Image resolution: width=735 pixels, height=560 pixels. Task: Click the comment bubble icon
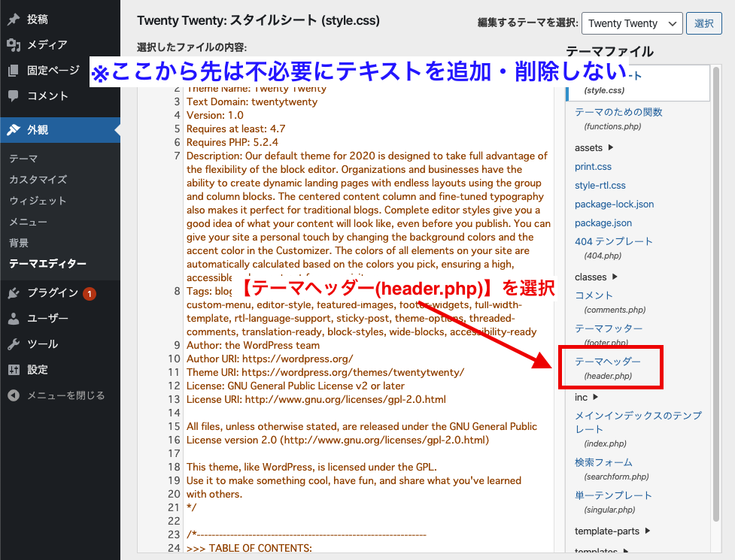(x=14, y=96)
